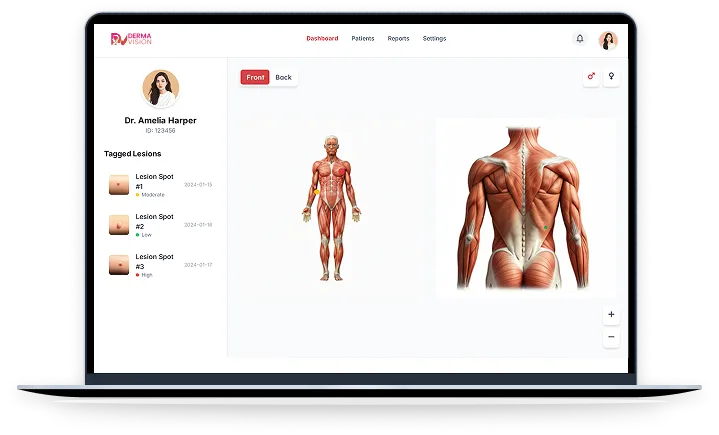719x435 pixels.
Task: Click the Dr. Amelia Harper name
Action: 160,120
